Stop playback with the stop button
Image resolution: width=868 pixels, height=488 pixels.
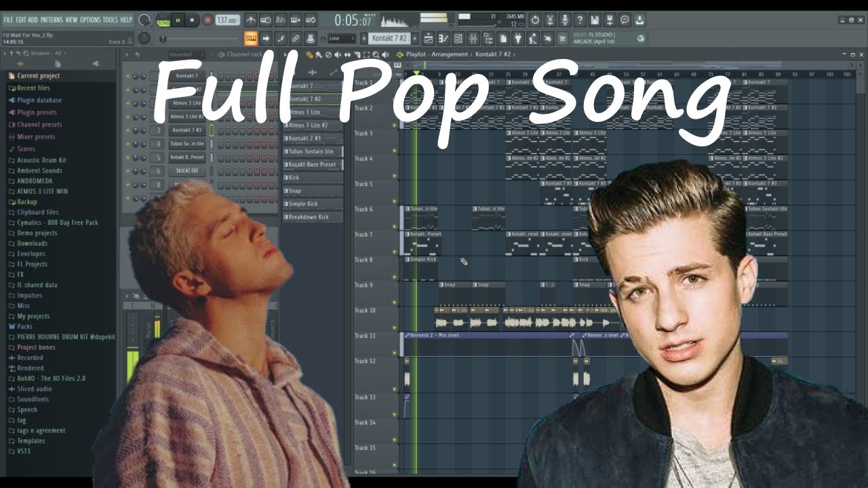(x=192, y=20)
